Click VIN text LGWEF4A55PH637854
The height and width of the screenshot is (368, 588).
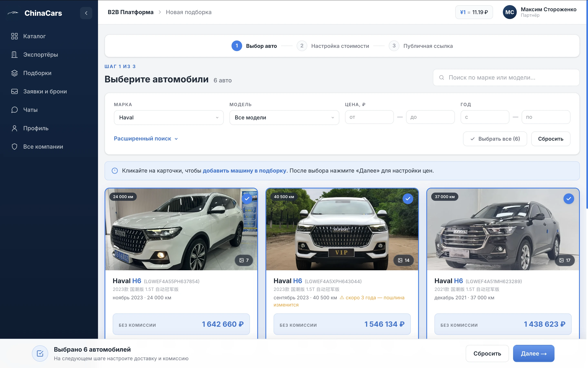coord(172,281)
